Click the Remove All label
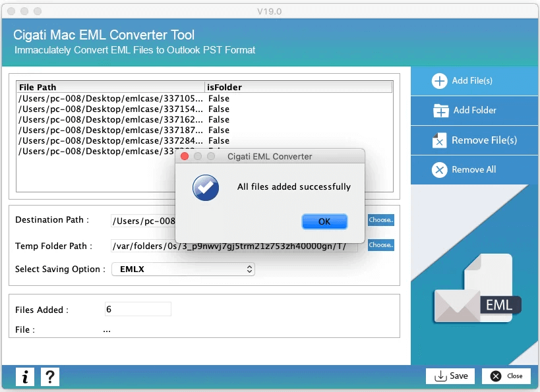Image resolution: width=540 pixels, height=392 pixels. tap(473, 170)
